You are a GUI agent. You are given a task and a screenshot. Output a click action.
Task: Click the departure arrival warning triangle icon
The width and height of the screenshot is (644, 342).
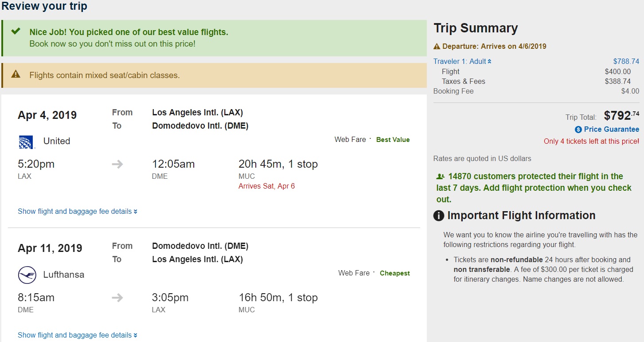pyautogui.click(x=437, y=46)
